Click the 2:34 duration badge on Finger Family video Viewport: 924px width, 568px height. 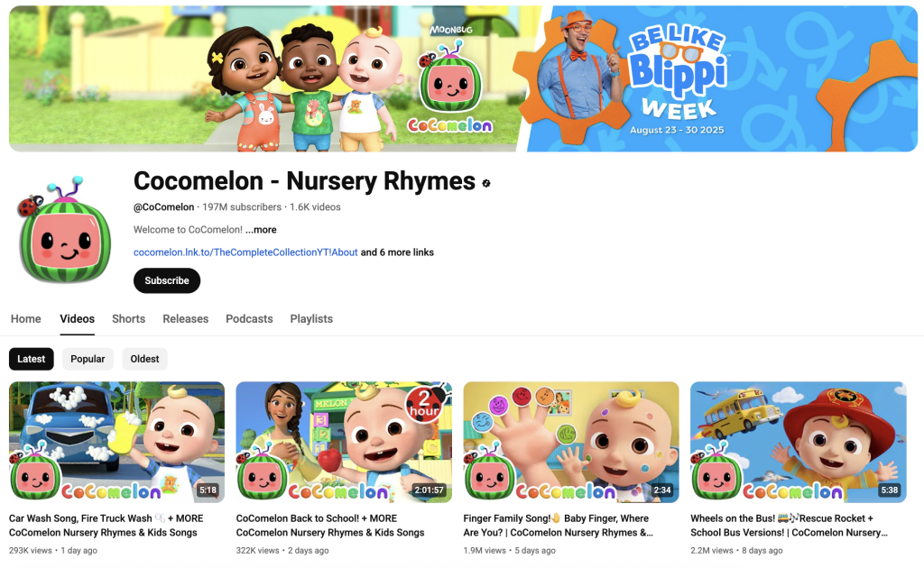coord(662,490)
